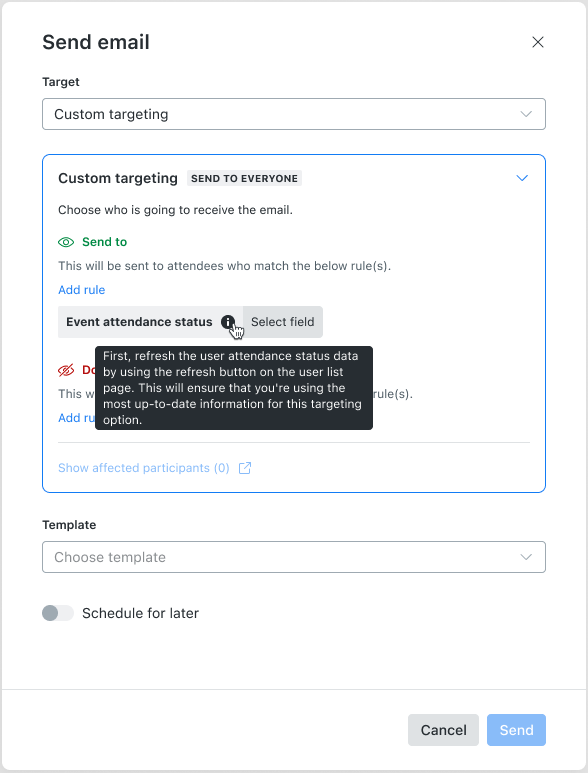Click the info icon beside Event attendance status
Image resolution: width=588 pixels, height=773 pixels.
tap(228, 322)
